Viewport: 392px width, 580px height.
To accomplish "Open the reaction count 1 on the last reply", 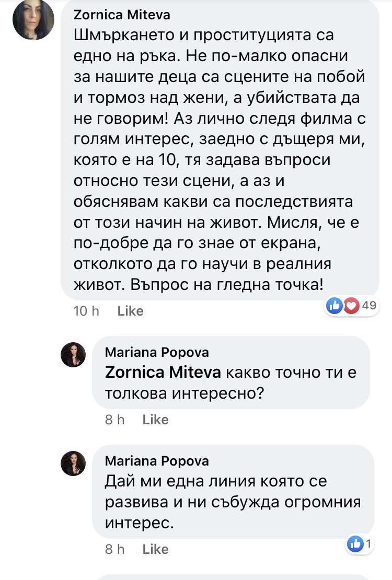I will point(368,544).
